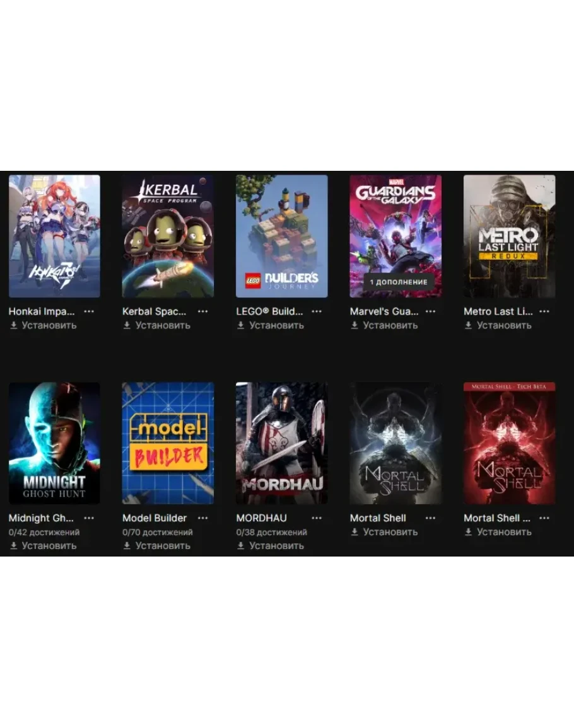Open the '1 дополнение' badge on Guardians cover
The width and height of the screenshot is (574, 728).
[398, 282]
